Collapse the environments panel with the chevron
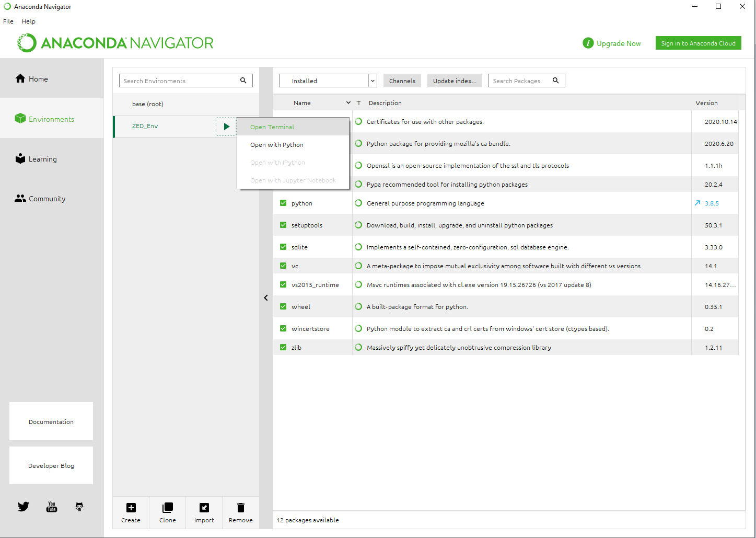Screen dimensions: 756x538 pyautogui.click(x=266, y=297)
